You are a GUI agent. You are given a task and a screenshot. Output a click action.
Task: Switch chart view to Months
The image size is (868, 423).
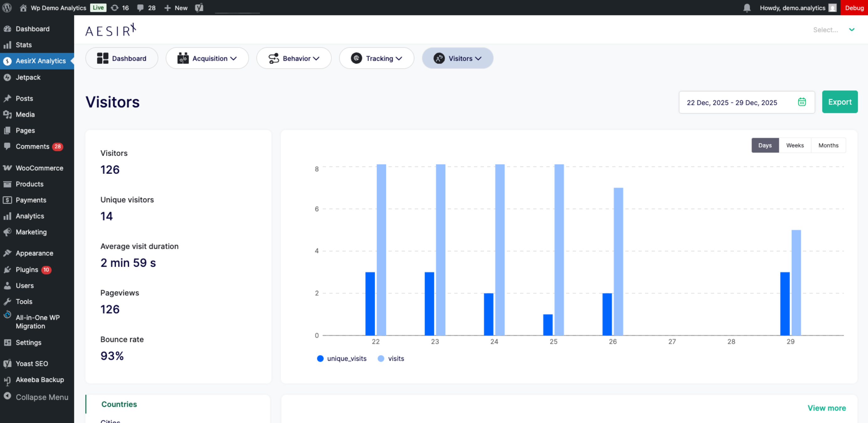(828, 145)
